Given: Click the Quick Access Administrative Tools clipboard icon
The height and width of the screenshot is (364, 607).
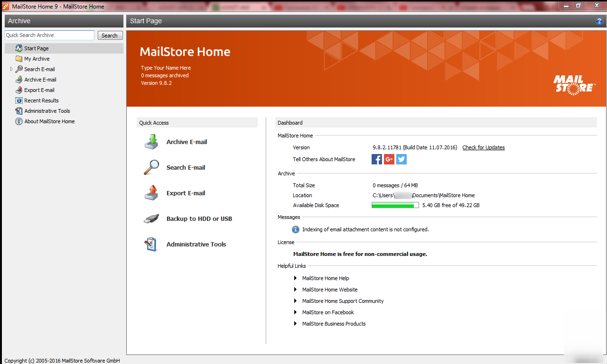Looking at the screenshot, I should pos(150,244).
